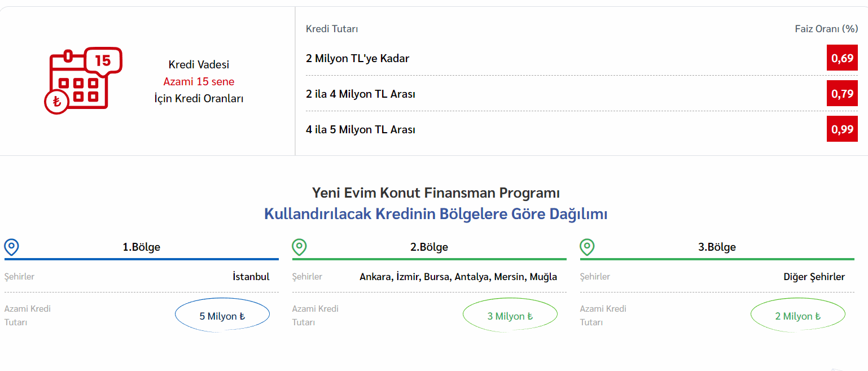The width and height of the screenshot is (868, 371).
Task: Select the red 0,99 interest rate badge
Action: pyautogui.click(x=842, y=129)
